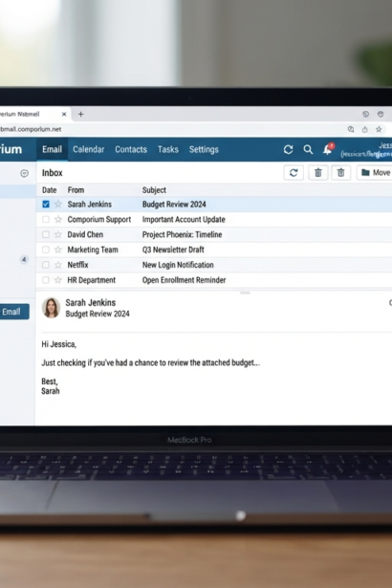The image size is (392, 588).
Task: Select the HR Department email checkbox
Action: [46, 280]
